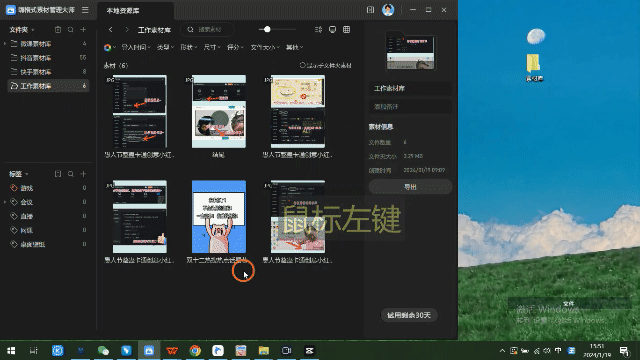Expand the 微课素材库 folder arrow
The image size is (640, 360).
click(5, 44)
